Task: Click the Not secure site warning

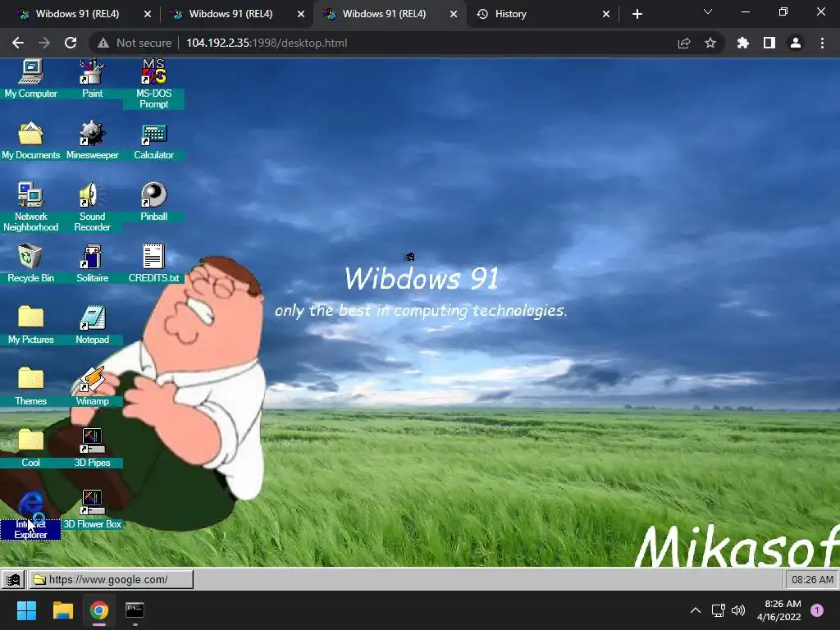Action: tap(135, 43)
